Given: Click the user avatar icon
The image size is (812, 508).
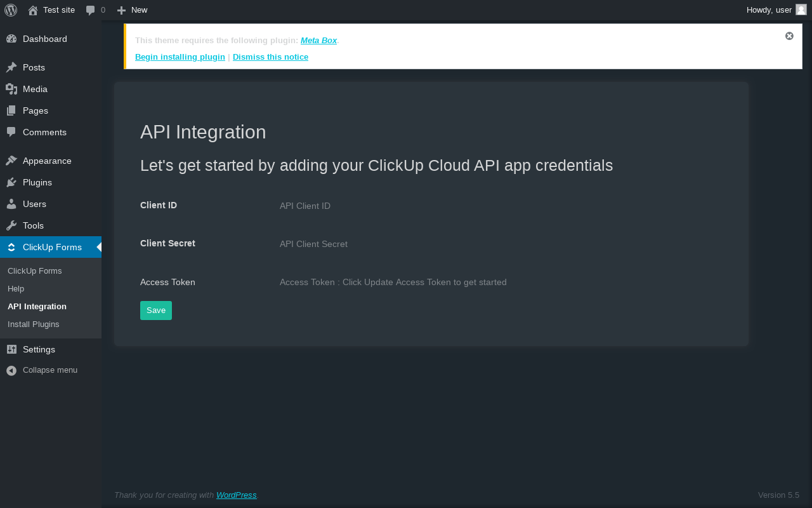Looking at the screenshot, I should (801, 10).
